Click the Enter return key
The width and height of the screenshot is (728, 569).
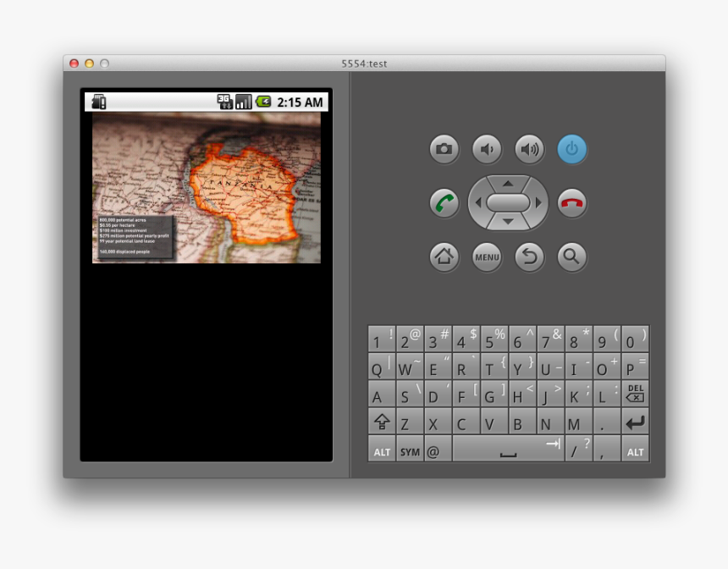click(635, 421)
